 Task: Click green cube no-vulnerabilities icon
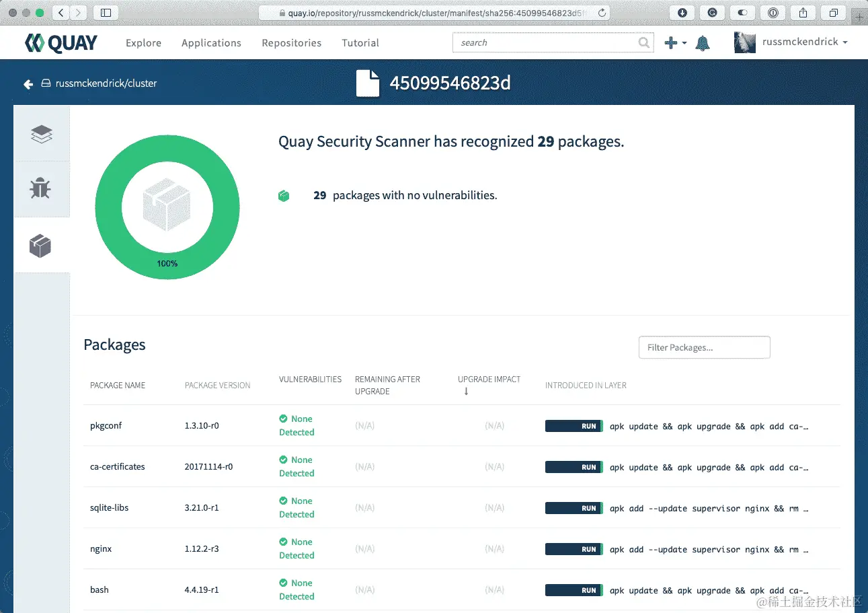click(x=284, y=196)
